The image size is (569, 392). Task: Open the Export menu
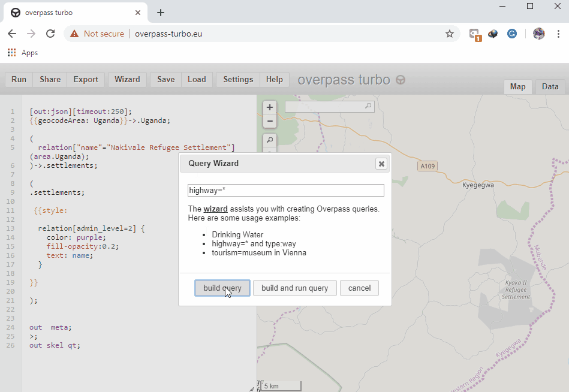click(86, 80)
